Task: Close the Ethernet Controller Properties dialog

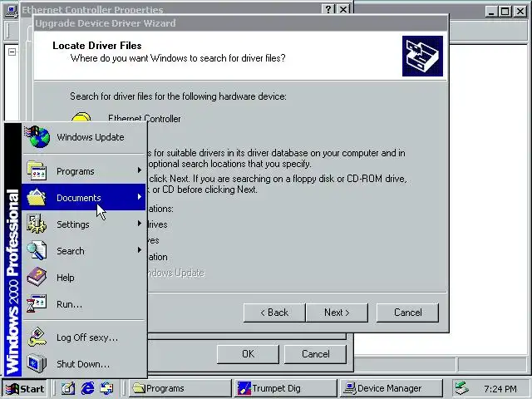Action: [343, 9]
